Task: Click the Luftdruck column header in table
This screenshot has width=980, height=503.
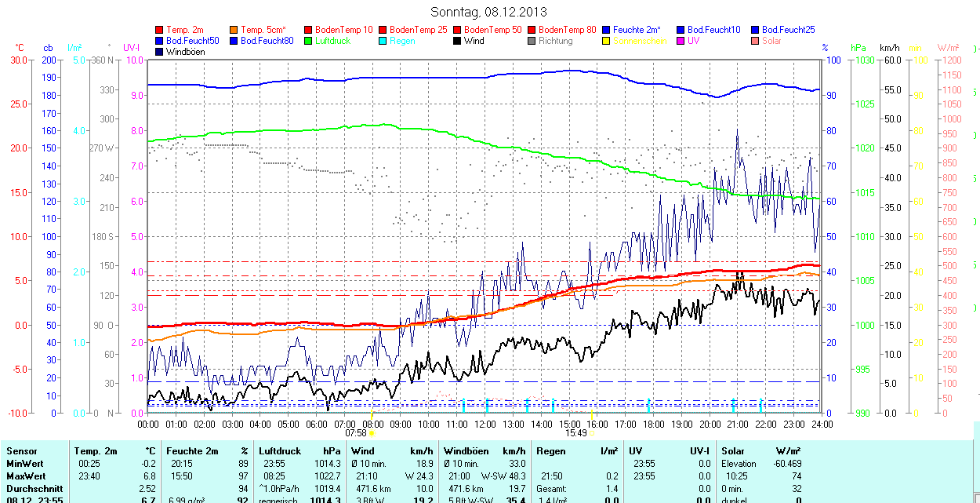Action: click(280, 451)
